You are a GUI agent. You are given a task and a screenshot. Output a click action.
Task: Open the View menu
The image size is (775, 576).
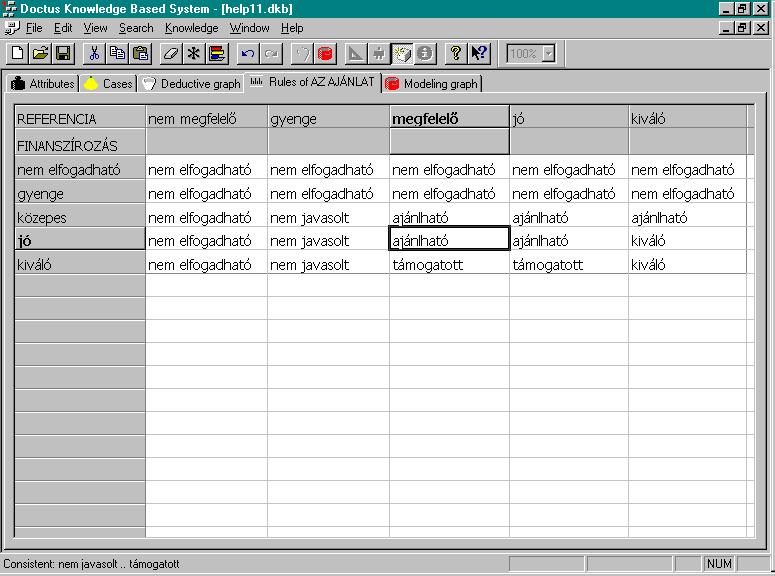(95, 28)
